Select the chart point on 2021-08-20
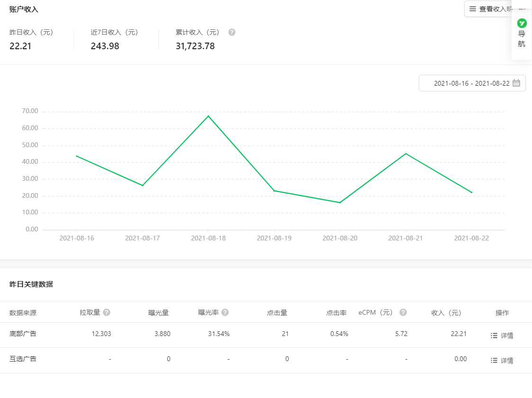This screenshot has width=532, height=398. click(x=340, y=203)
